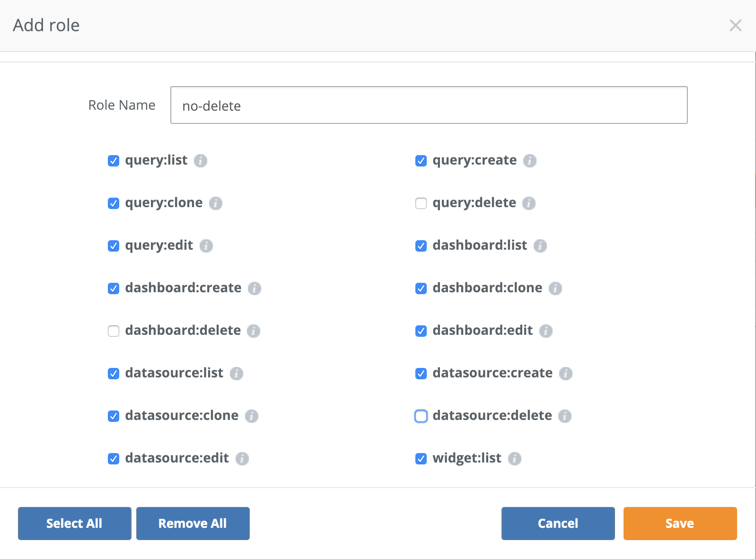Click info icon beside datasource:create

click(x=565, y=374)
